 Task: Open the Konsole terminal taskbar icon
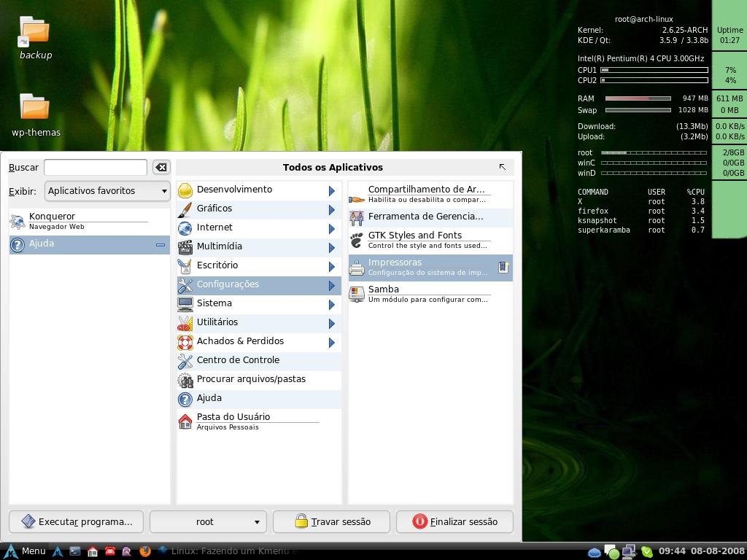pos(75,551)
